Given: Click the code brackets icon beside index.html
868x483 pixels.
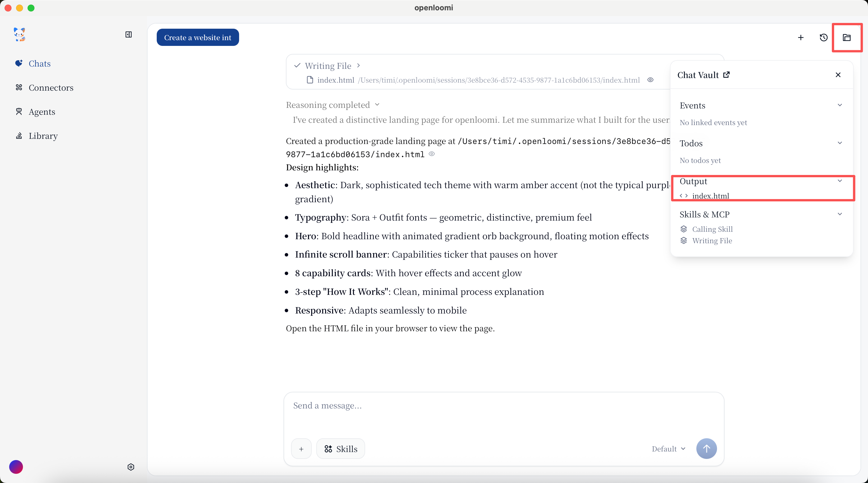Looking at the screenshot, I should point(684,196).
